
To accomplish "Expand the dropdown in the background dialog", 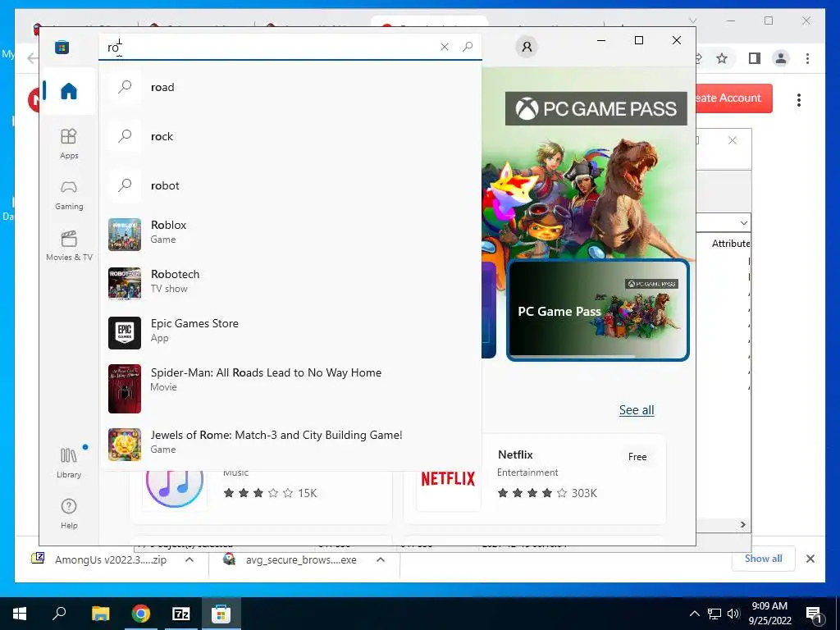I will (x=743, y=222).
